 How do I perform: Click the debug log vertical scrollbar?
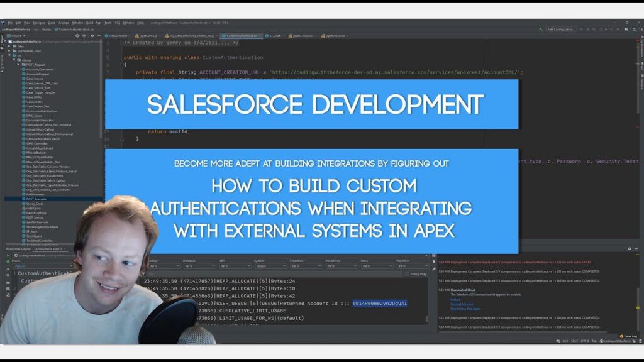[x=427, y=319]
